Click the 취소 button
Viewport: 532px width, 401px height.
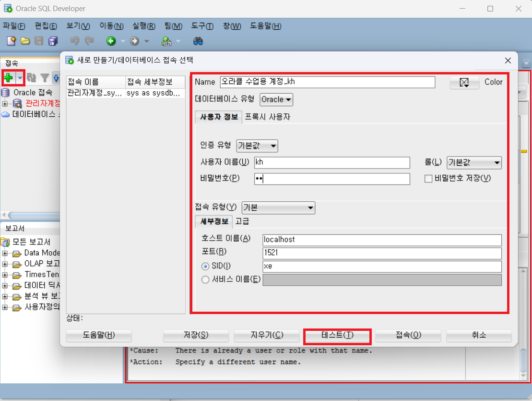[479, 336]
